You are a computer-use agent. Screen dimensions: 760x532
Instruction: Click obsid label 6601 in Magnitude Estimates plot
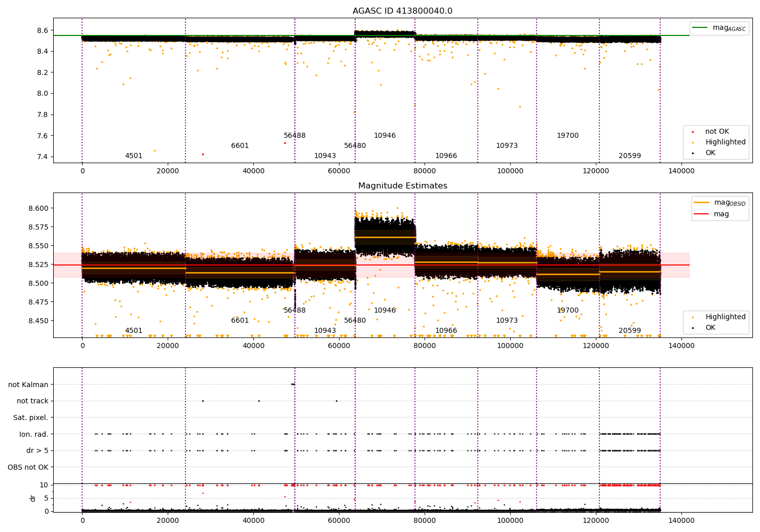coord(240,321)
